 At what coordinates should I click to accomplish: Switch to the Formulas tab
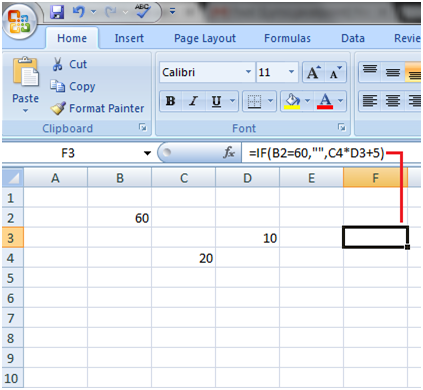[x=287, y=38]
